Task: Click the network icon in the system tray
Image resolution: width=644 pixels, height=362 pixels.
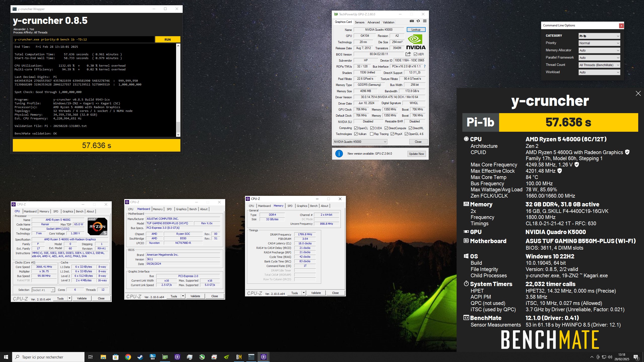Action: 604,357
